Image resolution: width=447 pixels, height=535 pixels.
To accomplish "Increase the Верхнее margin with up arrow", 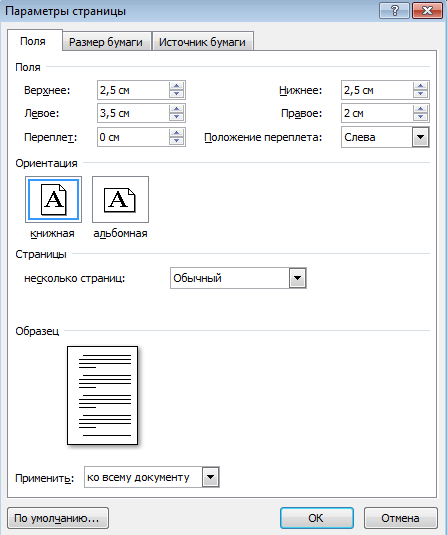I will pos(176,86).
